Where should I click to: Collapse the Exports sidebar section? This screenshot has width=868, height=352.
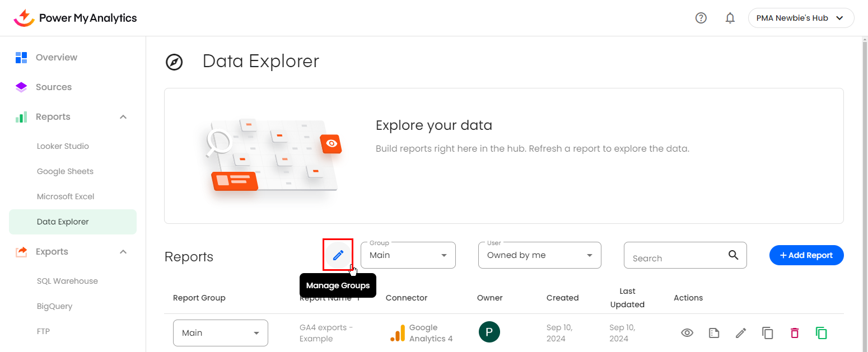coord(124,252)
